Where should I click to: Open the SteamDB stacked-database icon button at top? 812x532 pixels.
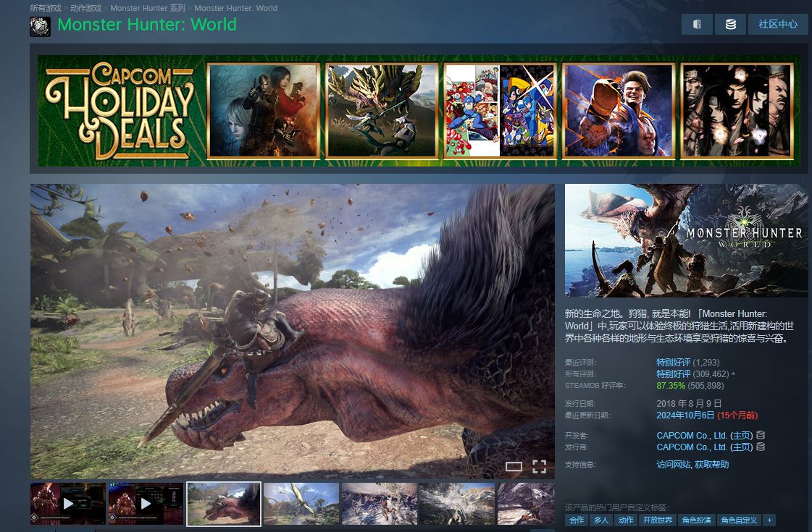[730, 25]
